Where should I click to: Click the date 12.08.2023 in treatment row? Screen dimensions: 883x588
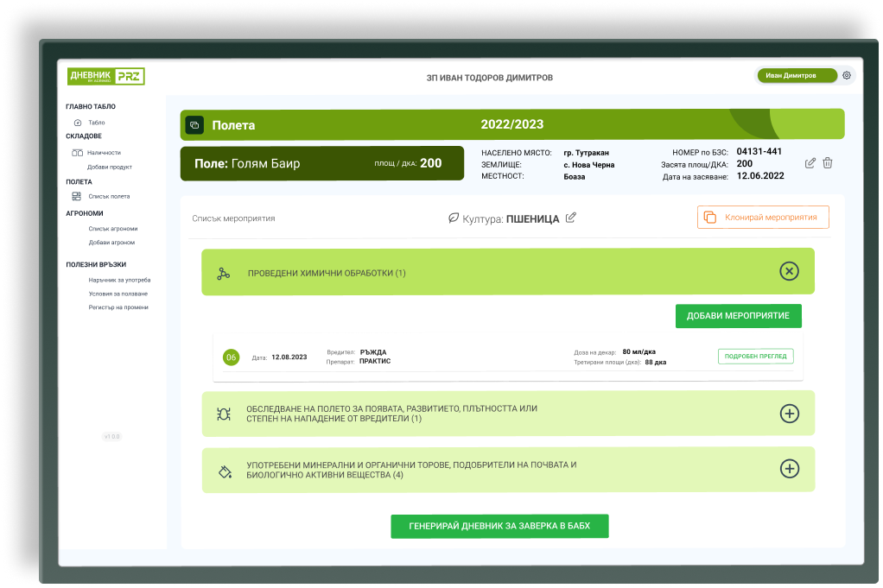pyautogui.click(x=289, y=357)
